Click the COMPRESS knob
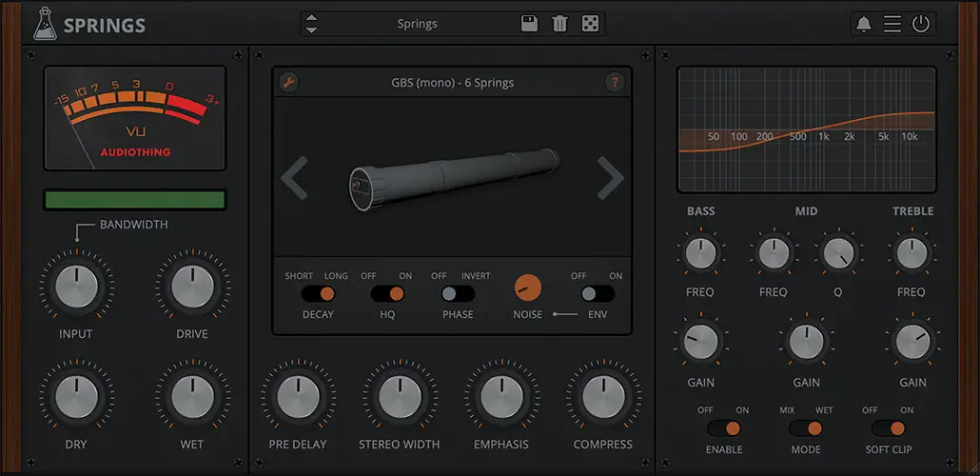980x476 pixels. (604, 397)
